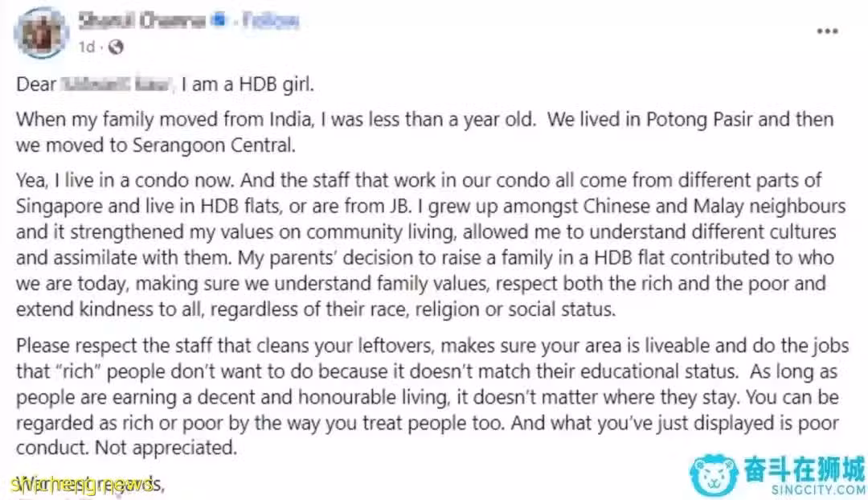
Task: Click the globe public-audience icon
Action: (116, 47)
